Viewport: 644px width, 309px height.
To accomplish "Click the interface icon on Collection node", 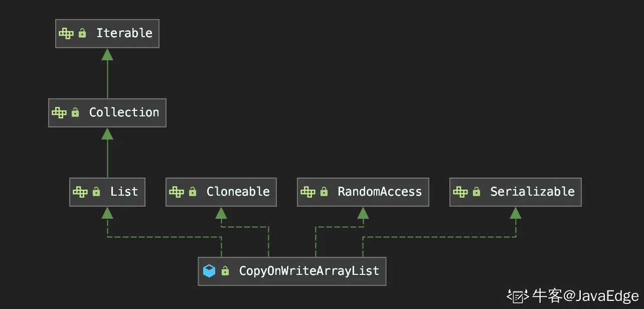I will [59, 113].
